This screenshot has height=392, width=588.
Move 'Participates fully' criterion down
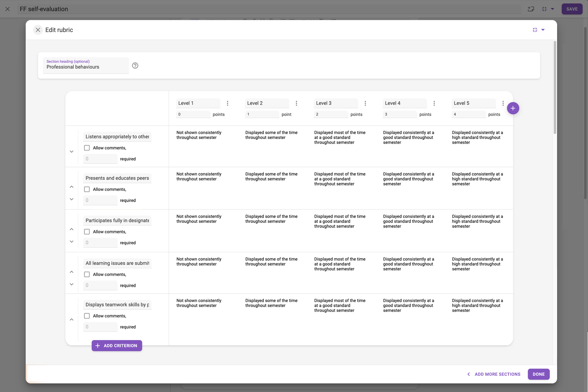(72, 242)
